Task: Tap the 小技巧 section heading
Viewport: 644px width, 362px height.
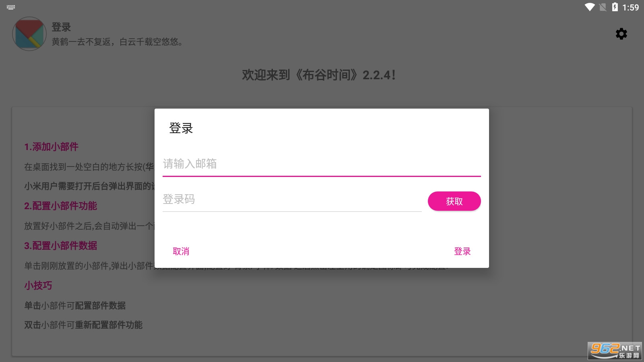Action: 38,286
